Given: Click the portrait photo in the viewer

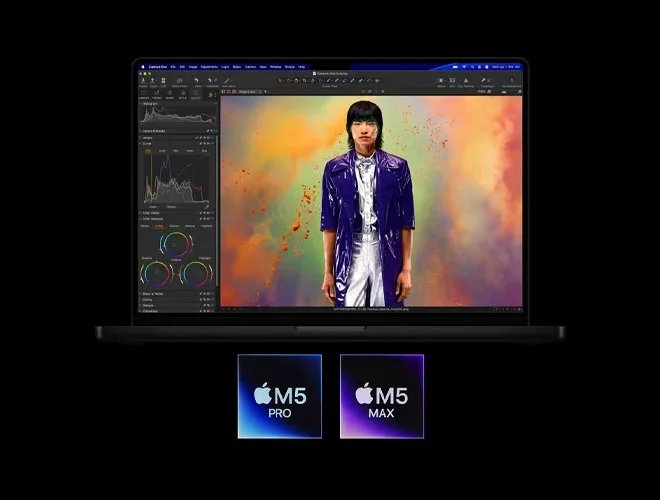Looking at the screenshot, I should 371,201.
